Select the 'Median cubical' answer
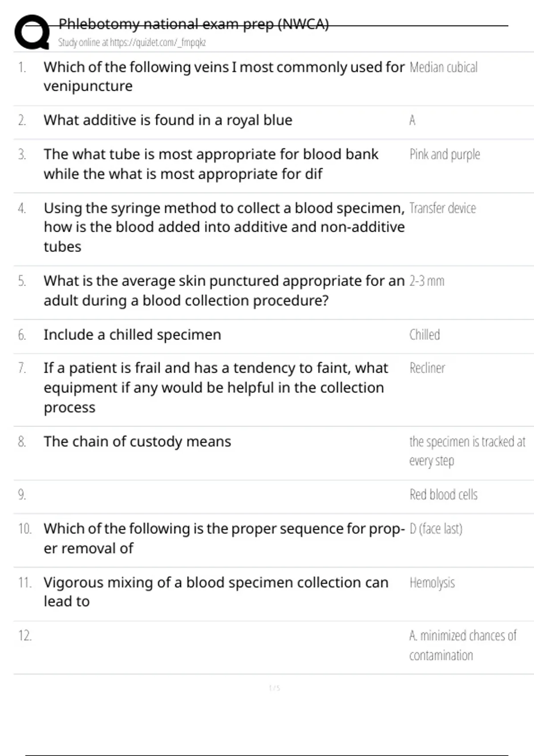Image resolution: width=534 pixels, height=756 pixels. (x=443, y=67)
